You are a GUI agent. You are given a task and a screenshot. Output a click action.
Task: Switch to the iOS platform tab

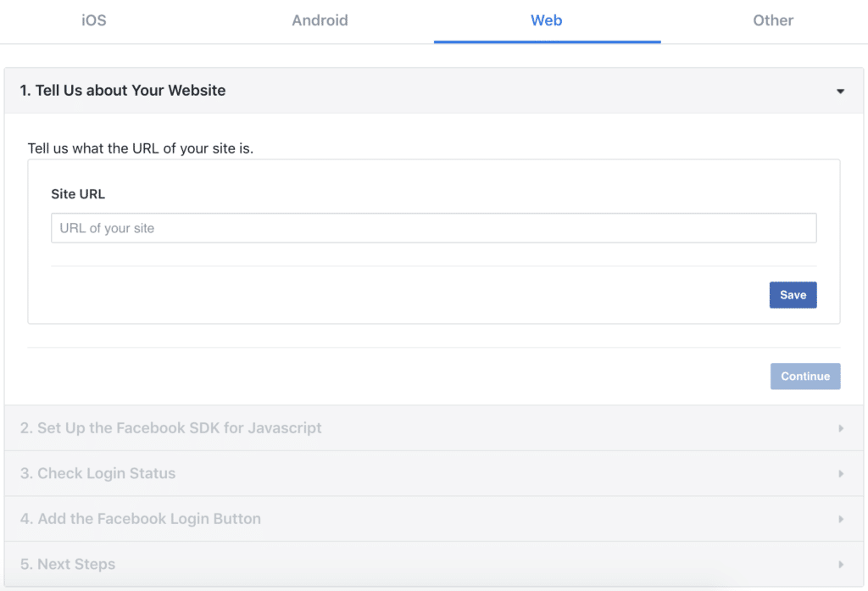94,20
